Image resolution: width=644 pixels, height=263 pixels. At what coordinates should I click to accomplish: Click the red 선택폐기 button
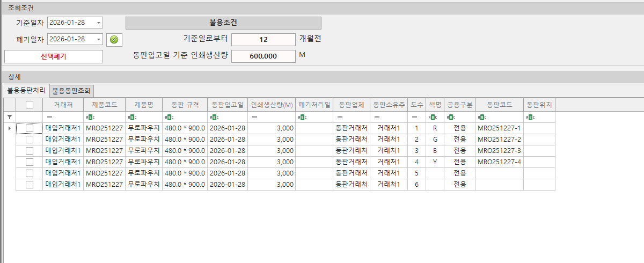point(53,56)
